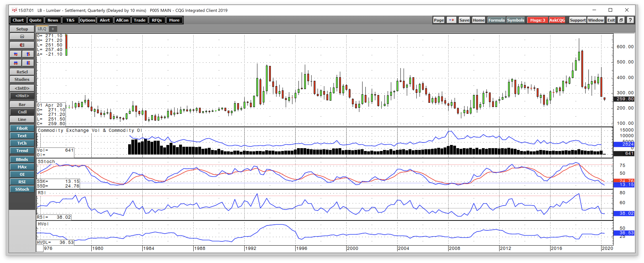Switch chart to Line style

click(x=22, y=119)
